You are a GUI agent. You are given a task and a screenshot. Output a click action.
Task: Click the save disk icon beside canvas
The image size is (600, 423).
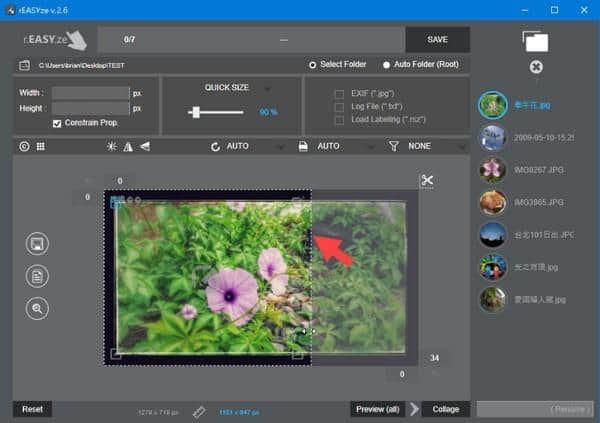pos(38,244)
